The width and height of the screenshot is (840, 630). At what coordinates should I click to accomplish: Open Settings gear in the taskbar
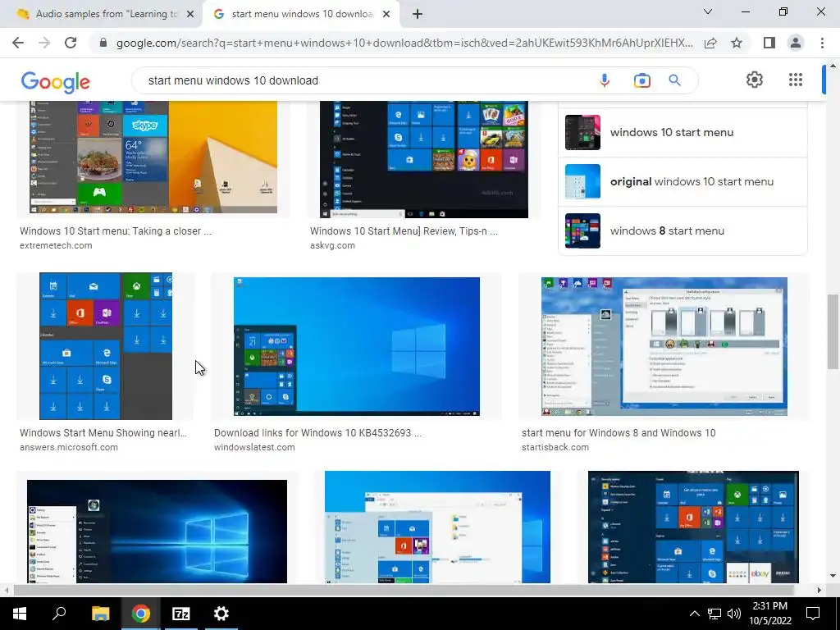tap(221, 614)
